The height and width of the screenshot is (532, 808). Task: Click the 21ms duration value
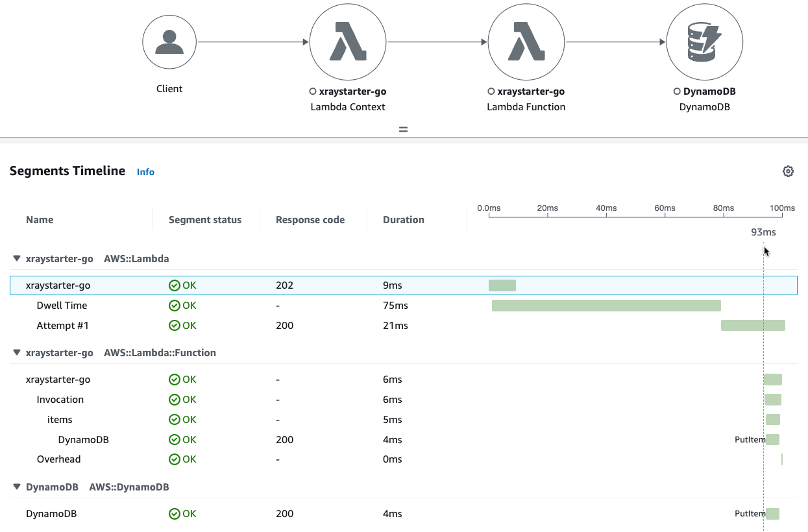(x=395, y=326)
